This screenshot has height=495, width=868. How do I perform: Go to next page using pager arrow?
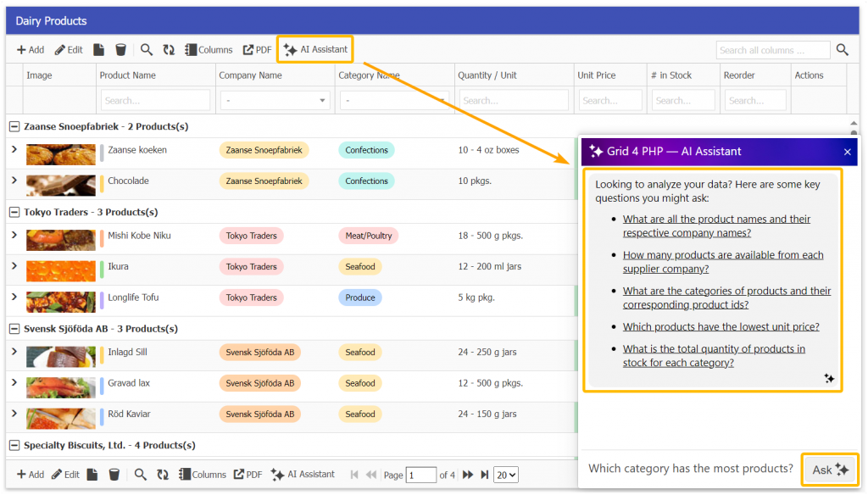(x=467, y=475)
